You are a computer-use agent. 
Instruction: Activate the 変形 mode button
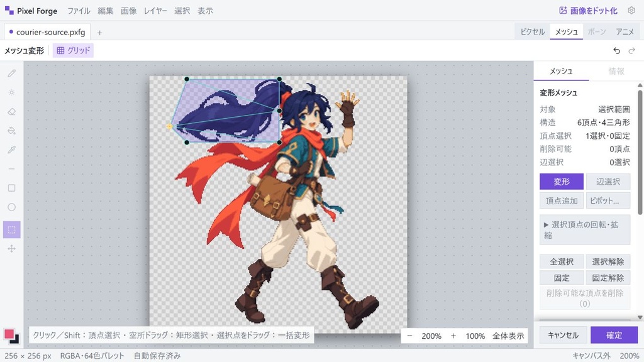(562, 182)
